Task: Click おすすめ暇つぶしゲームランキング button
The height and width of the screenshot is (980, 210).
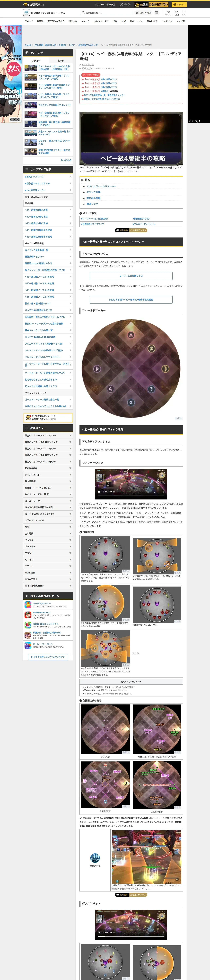Action: pyautogui.click(x=48, y=657)
